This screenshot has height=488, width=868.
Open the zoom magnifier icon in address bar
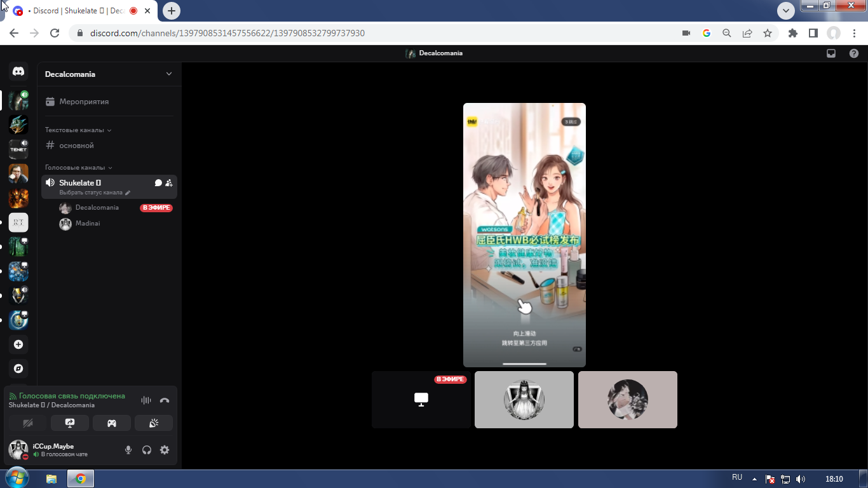click(727, 33)
